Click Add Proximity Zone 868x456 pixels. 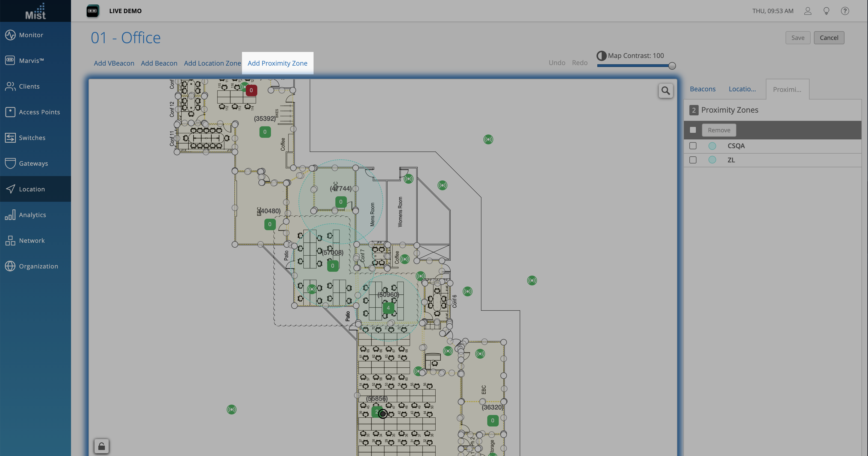[277, 63]
